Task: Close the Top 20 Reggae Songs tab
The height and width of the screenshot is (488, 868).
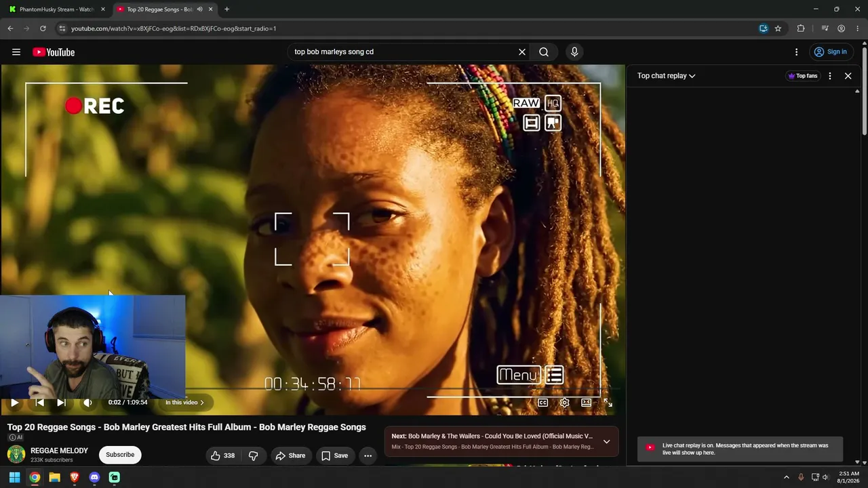Action: [210, 9]
